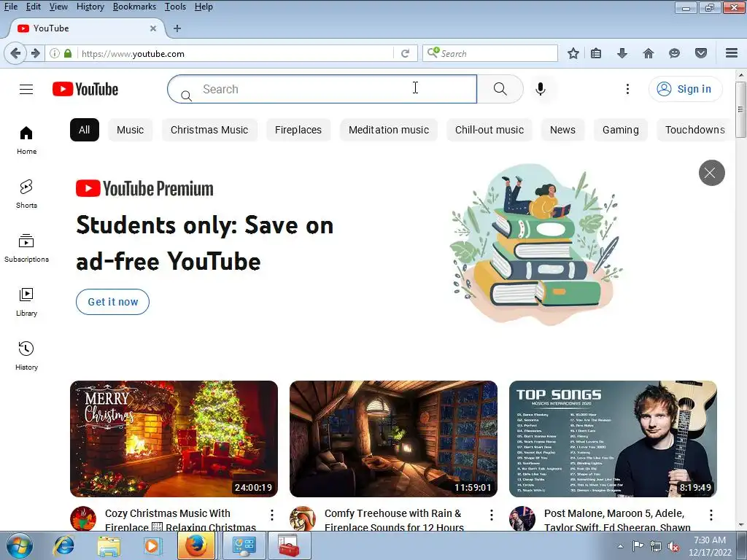Viewport: 747px width, 560px height.
Task: Save page to Pocket icon
Action: 701,53
